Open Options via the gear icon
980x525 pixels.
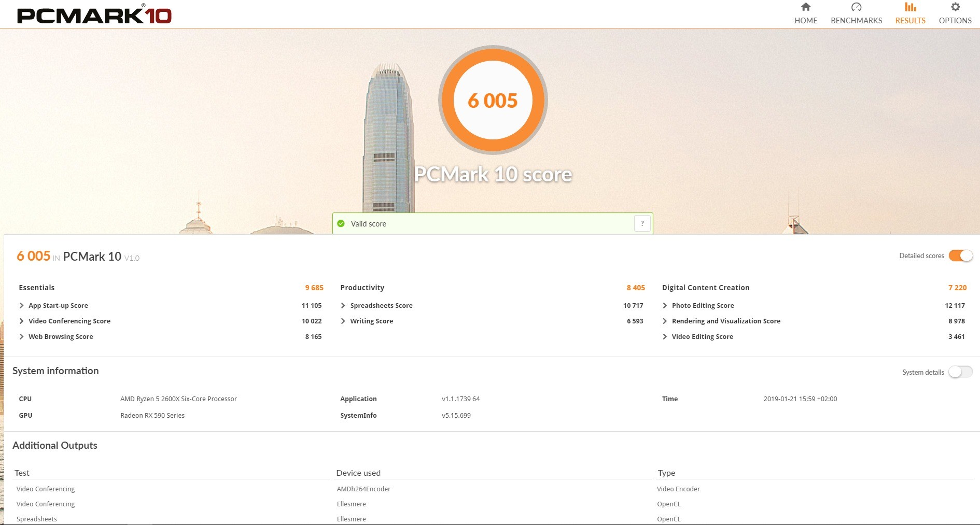coord(955,7)
